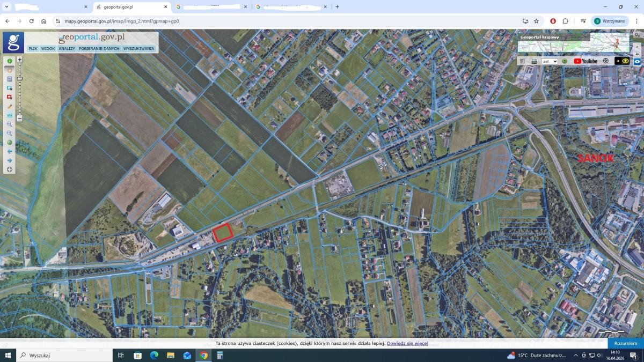Image resolution: width=644 pixels, height=362 pixels.
Task: Go to next map view arrow
Action: (x=10, y=160)
